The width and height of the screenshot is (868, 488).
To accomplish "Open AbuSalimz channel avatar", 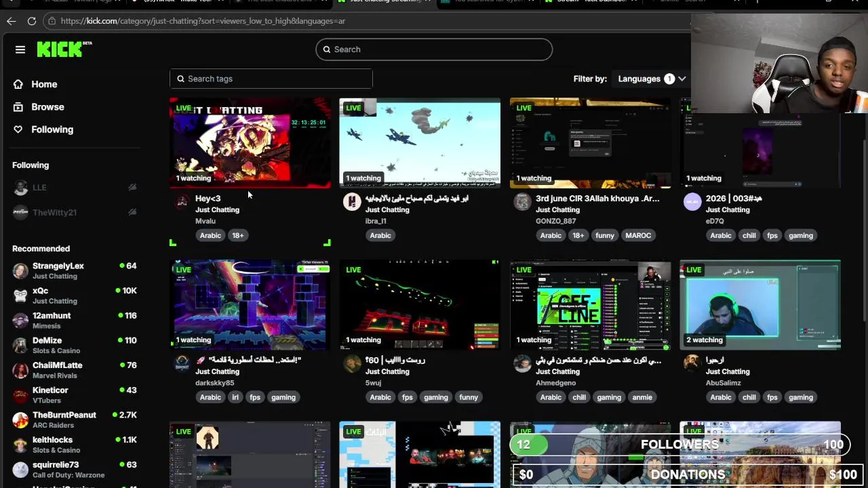I will click(x=692, y=364).
